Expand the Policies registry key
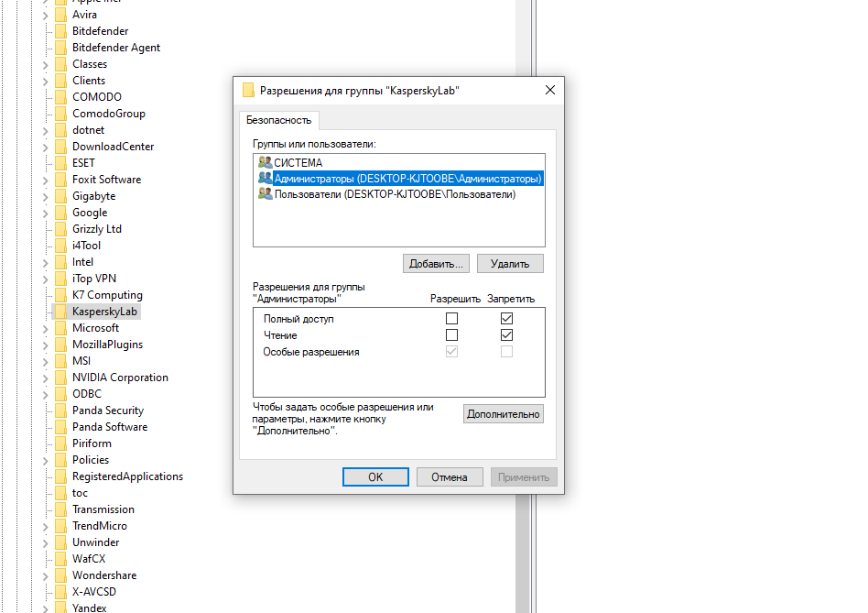The width and height of the screenshot is (868, 613). [46, 461]
